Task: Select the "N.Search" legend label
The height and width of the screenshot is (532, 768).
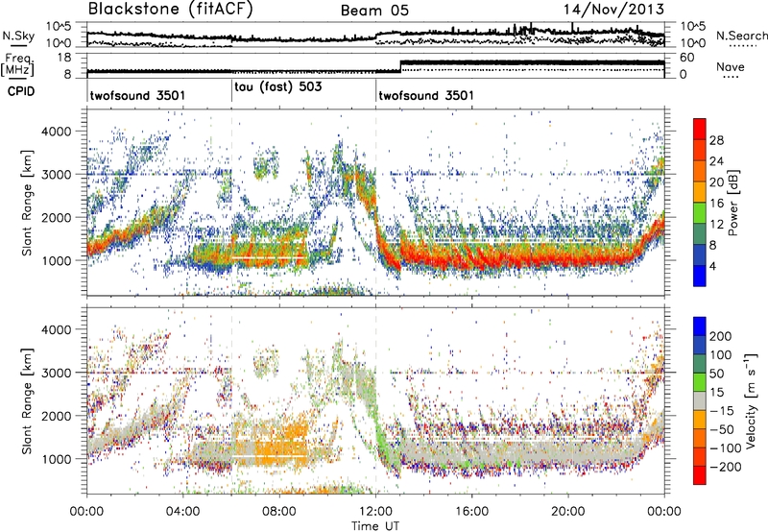Action: (741, 36)
